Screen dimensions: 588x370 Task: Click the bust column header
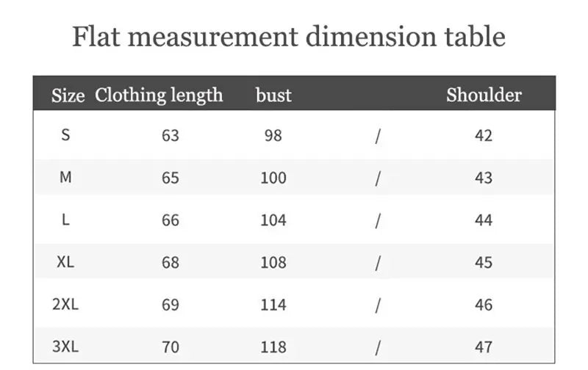coord(273,95)
